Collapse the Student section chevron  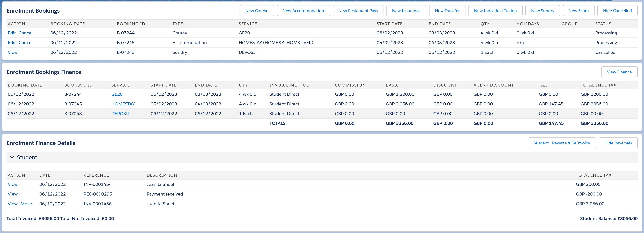click(12, 157)
